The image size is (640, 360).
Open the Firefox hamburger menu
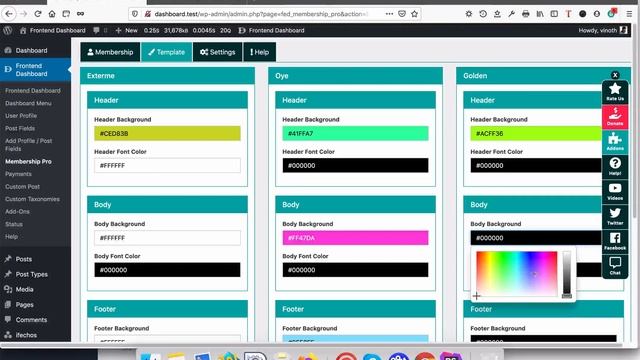pyautogui.click(x=629, y=14)
